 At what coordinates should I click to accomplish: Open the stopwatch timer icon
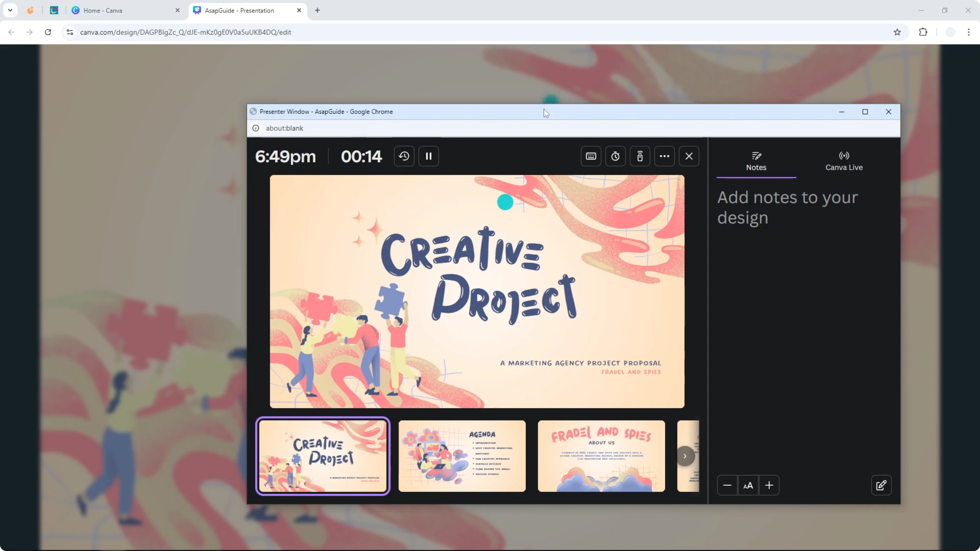pos(615,156)
